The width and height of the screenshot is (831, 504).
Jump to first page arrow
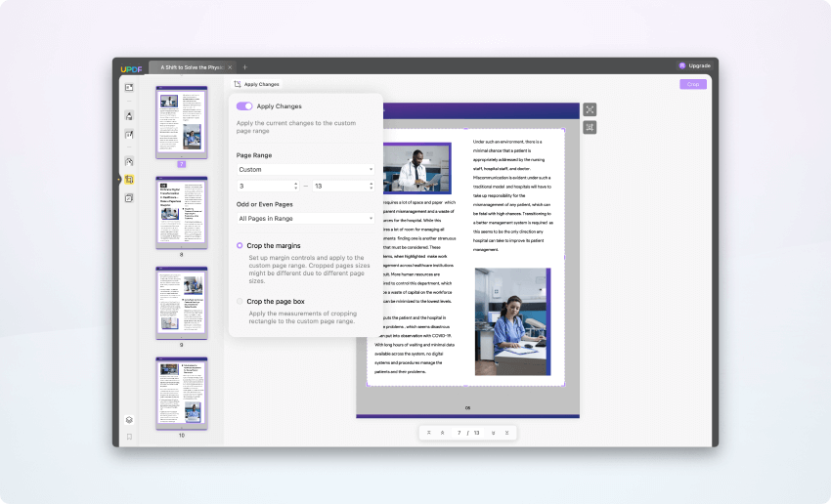(429, 433)
